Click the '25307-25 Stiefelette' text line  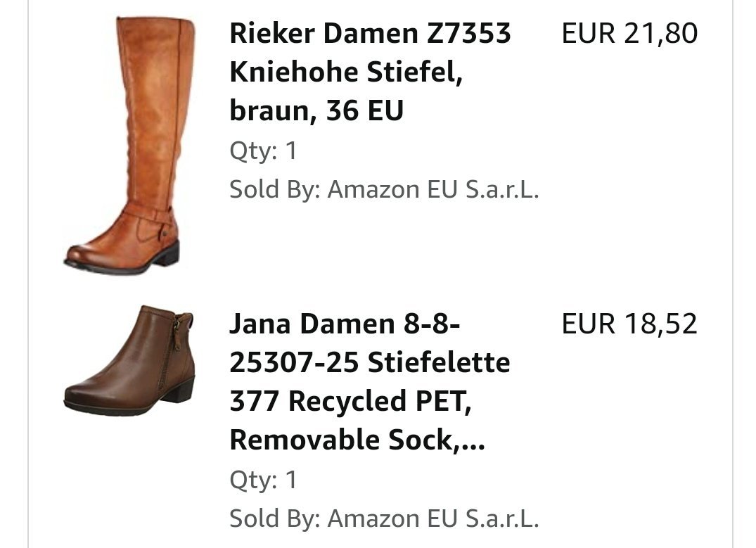pos(369,363)
